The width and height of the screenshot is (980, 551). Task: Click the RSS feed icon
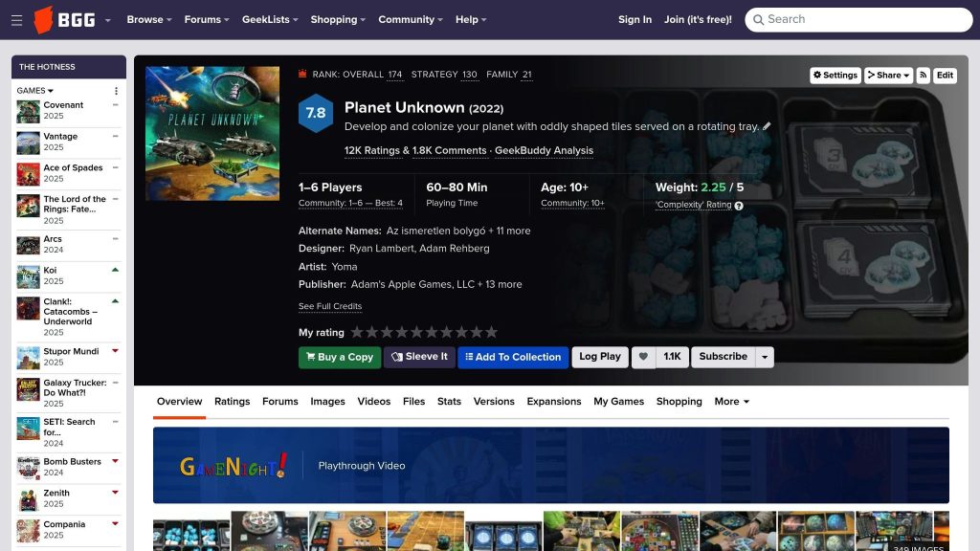pyautogui.click(x=923, y=75)
